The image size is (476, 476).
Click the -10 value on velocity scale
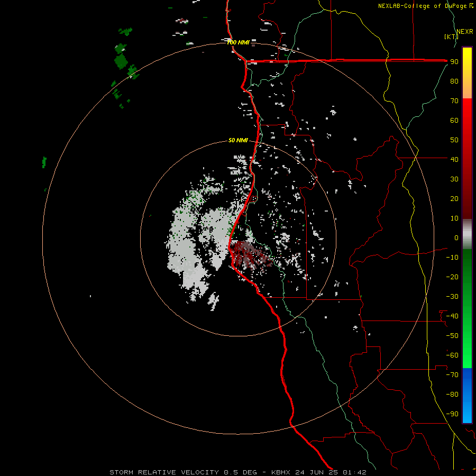(x=452, y=258)
